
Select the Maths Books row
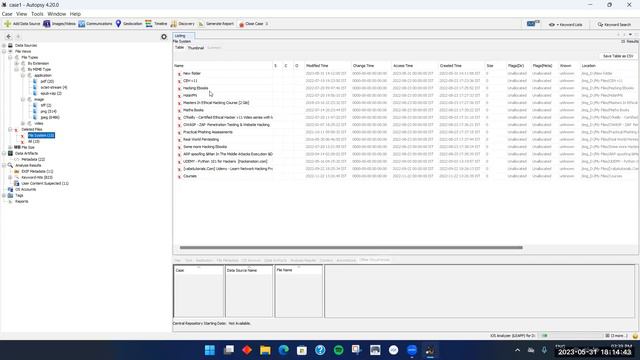pyautogui.click(x=406, y=110)
